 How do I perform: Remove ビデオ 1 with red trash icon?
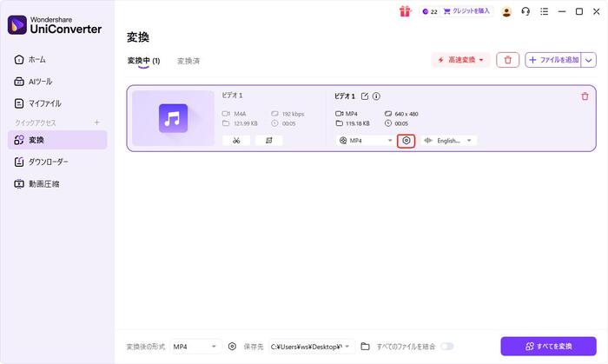click(585, 96)
